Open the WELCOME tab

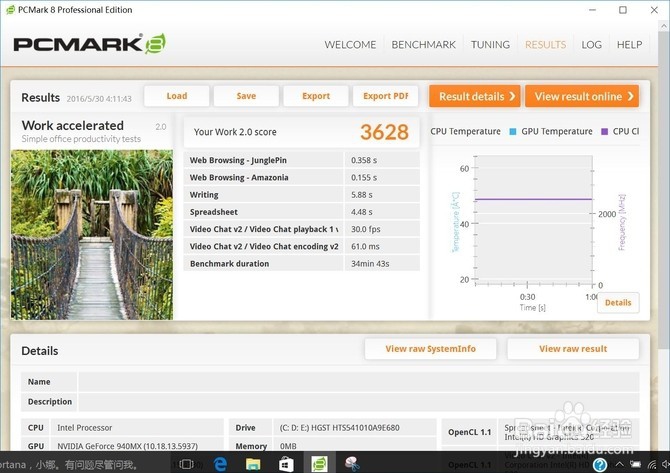point(350,44)
